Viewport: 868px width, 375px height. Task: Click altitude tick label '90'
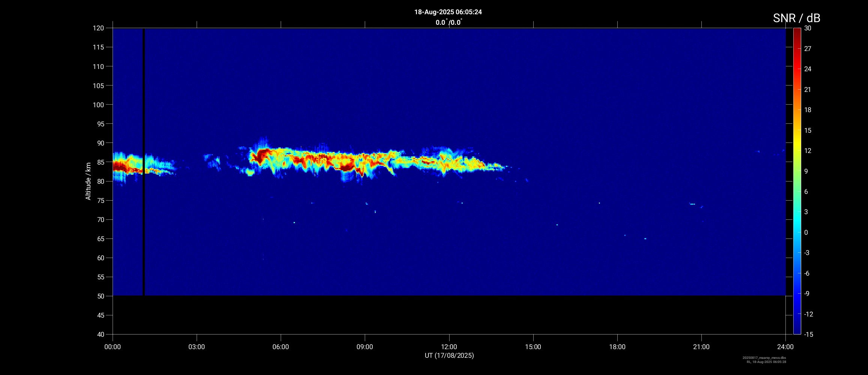click(x=100, y=143)
